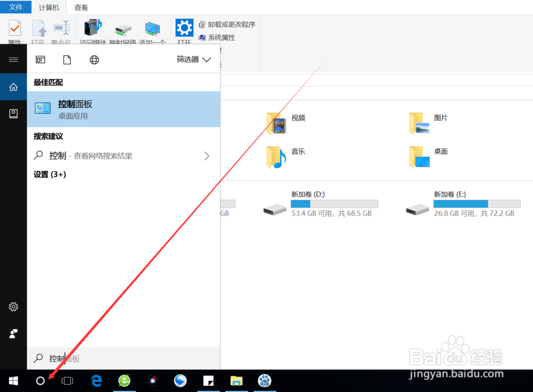533x392 pixels.
Task: Select the 映射网络 (map network drive) icon
Action: [123, 27]
